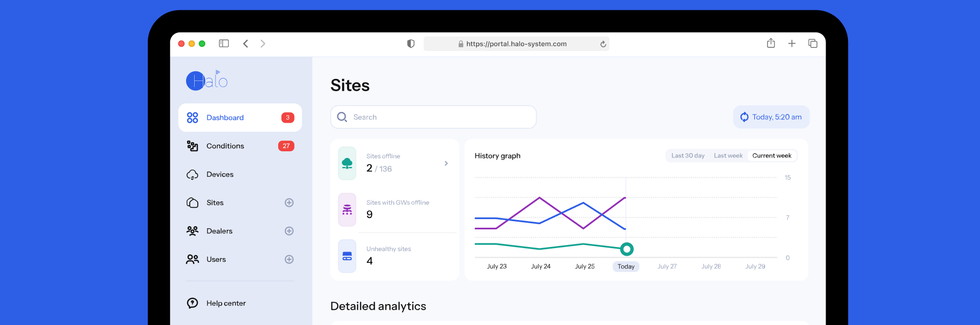
Task: Go back with browser back arrow
Action: (246, 44)
